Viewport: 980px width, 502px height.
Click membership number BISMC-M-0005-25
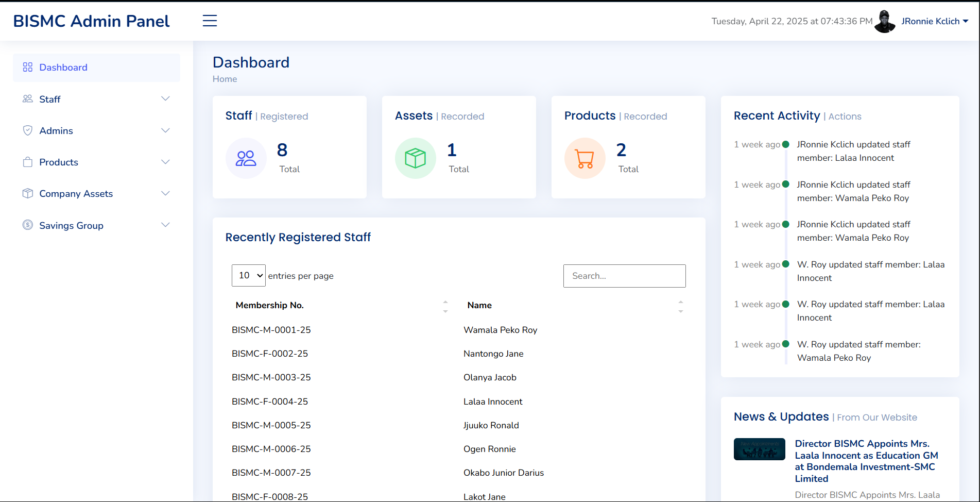[x=271, y=425]
